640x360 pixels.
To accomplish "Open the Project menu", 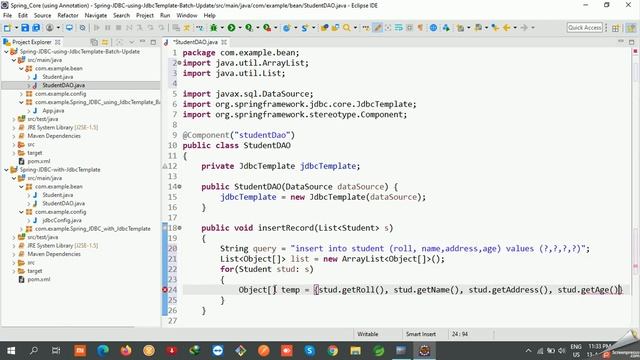I will (x=144, y=15).
